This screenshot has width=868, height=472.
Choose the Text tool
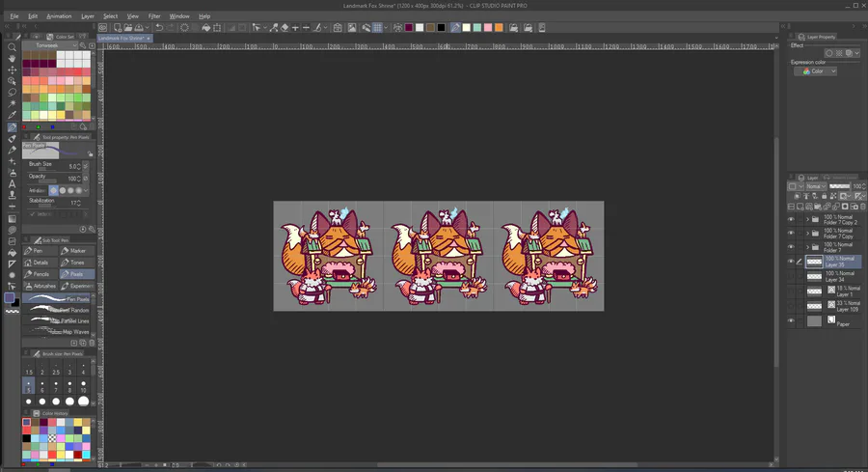12,183
